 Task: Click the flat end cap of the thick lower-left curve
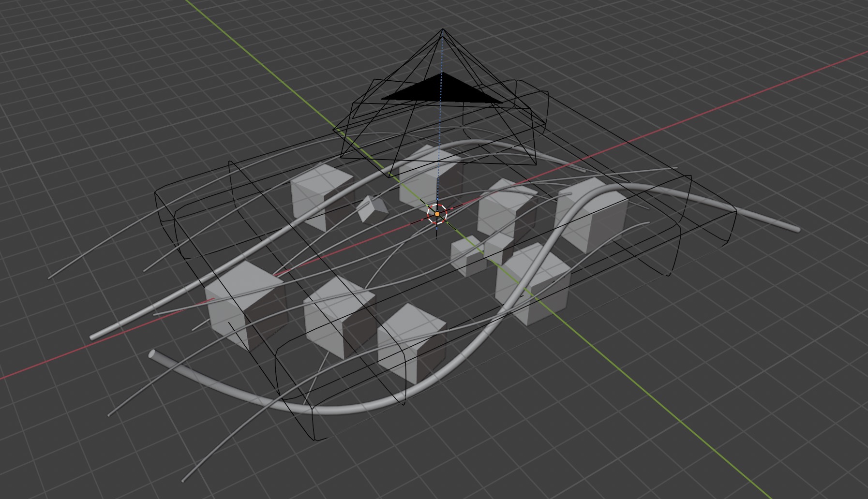coord(153,354)
